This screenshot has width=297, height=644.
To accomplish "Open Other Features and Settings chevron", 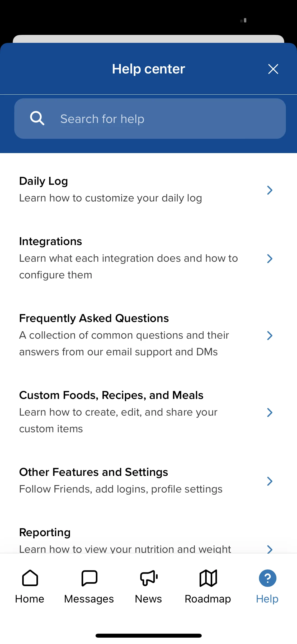I will [x=270, y=481].
